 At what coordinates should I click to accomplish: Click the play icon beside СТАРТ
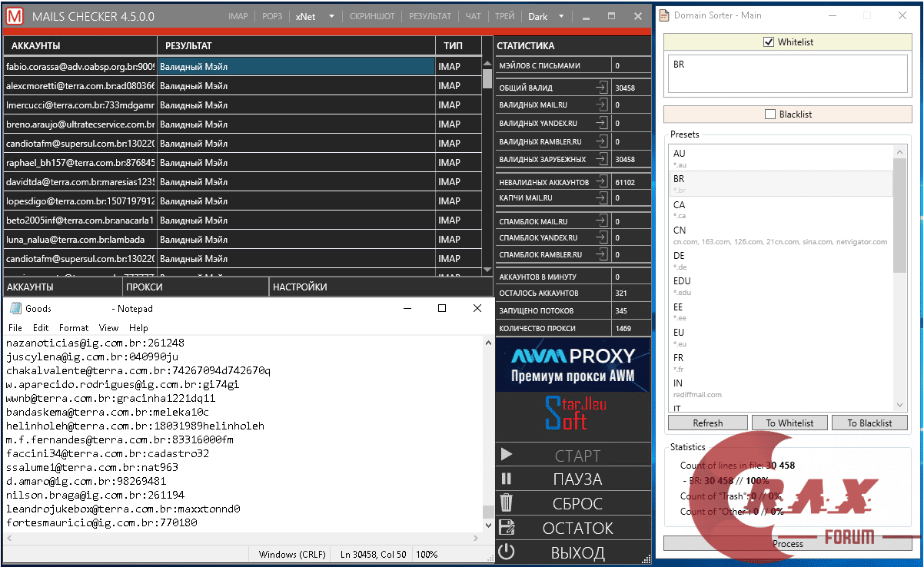pos(507,455)
